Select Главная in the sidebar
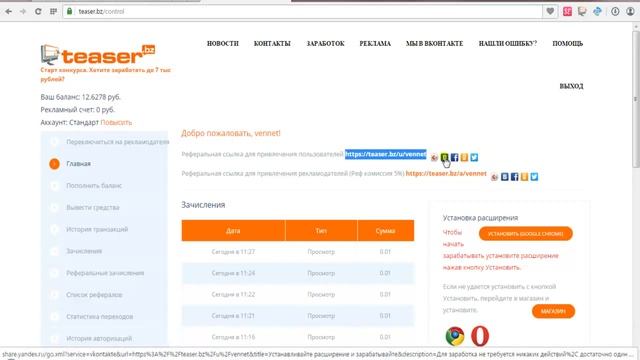Image resolution: width=640 pixels, height=360 pixels. [78, 164]
